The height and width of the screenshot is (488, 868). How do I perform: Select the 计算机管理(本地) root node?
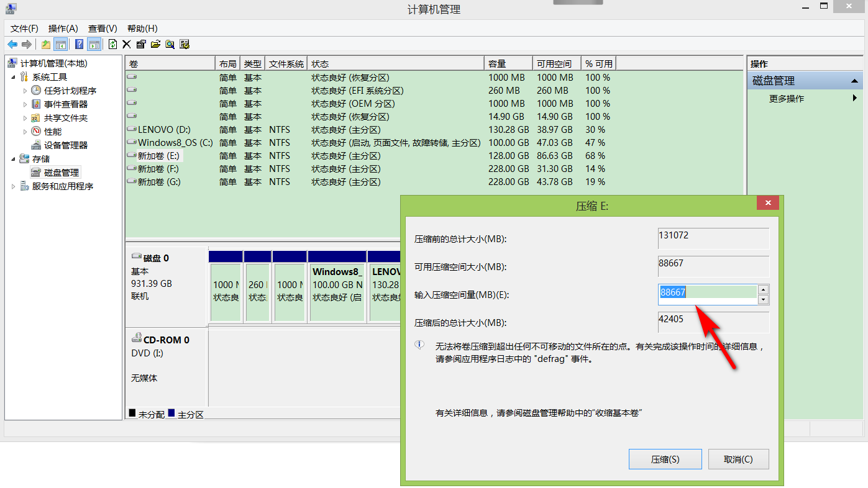pyautogui.click(x=53, y=63)
